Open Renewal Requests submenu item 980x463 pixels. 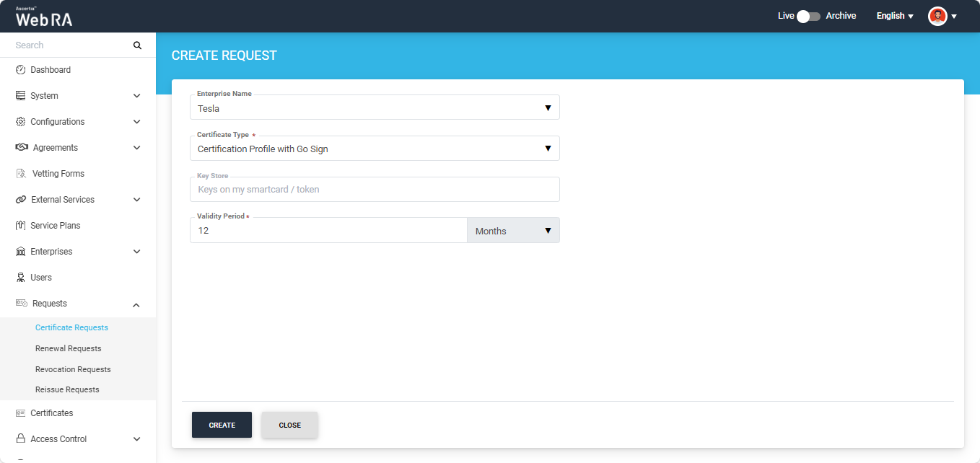tap(68, 348)
